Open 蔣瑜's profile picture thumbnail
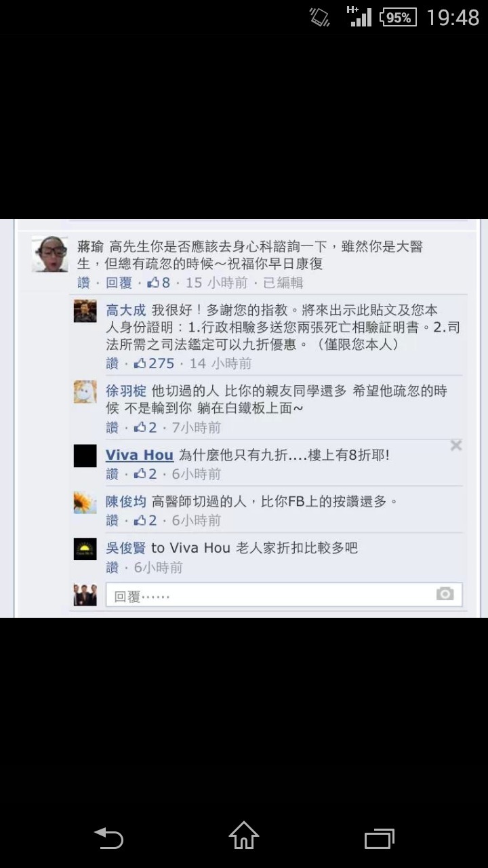The image size is (488, 868). point(50,254)
